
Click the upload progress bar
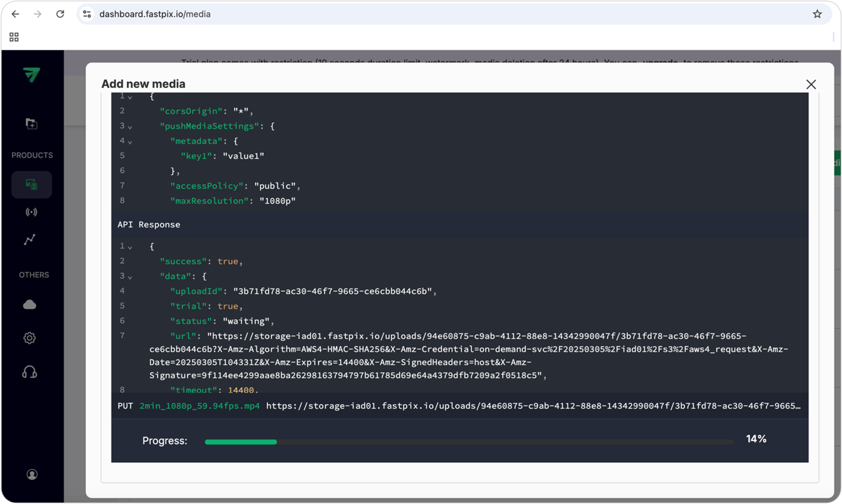point(469,442)
